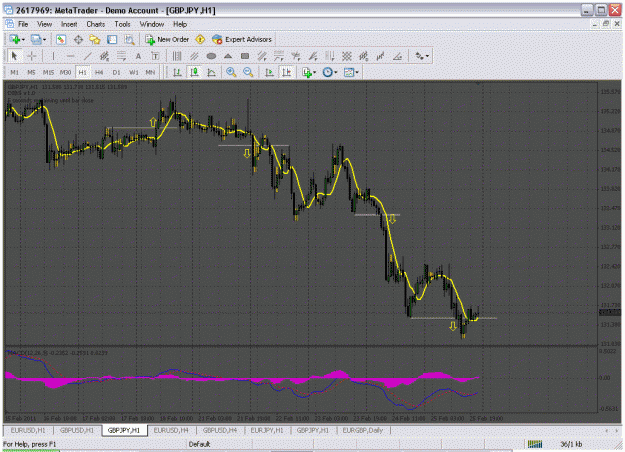Select the triangle shape tool
Screen dimensions: 625x452
point(228,56)
